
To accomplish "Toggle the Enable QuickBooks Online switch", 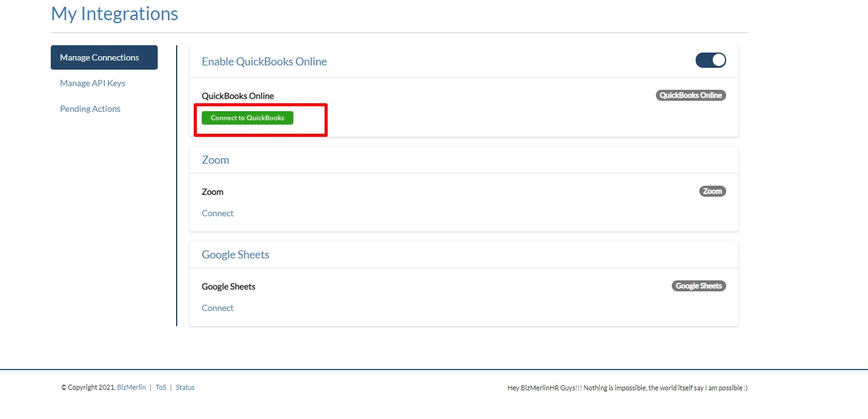I will click(x=711, y=60).
